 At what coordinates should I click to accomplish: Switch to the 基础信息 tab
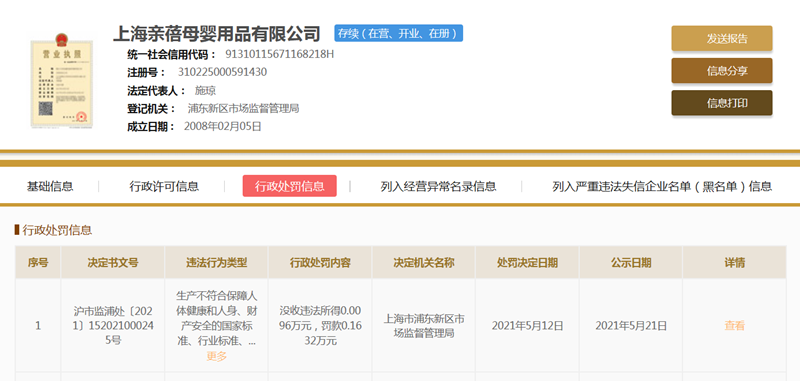(50, 186)
